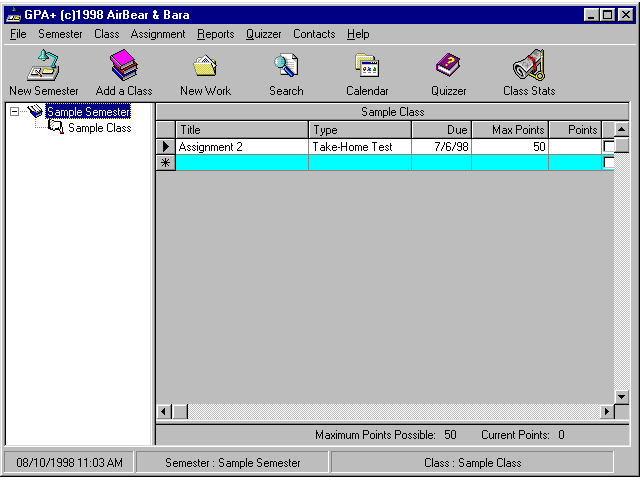
Task: Click the Due column header
Action: 441,130
